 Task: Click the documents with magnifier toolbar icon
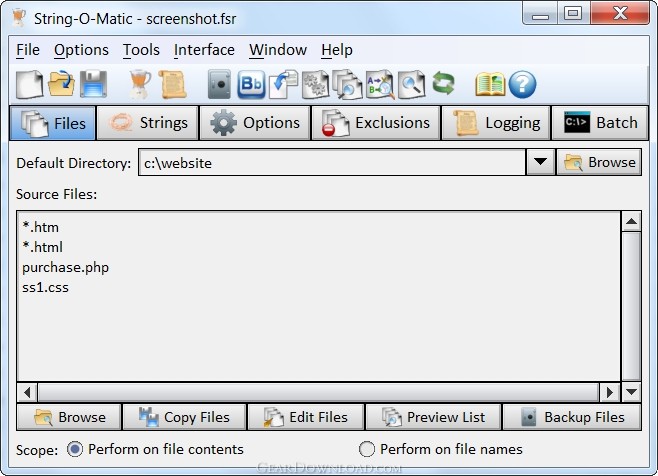347,84
